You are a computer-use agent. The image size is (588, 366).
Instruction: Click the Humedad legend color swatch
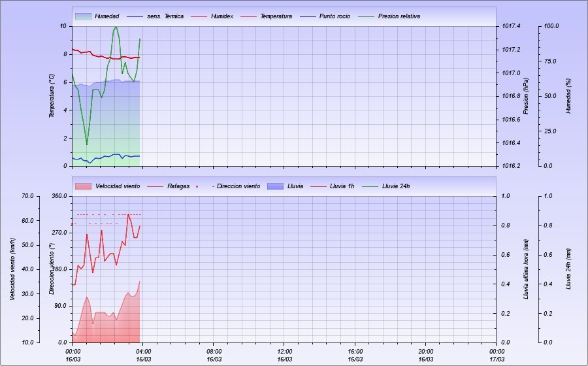(84, 16)
